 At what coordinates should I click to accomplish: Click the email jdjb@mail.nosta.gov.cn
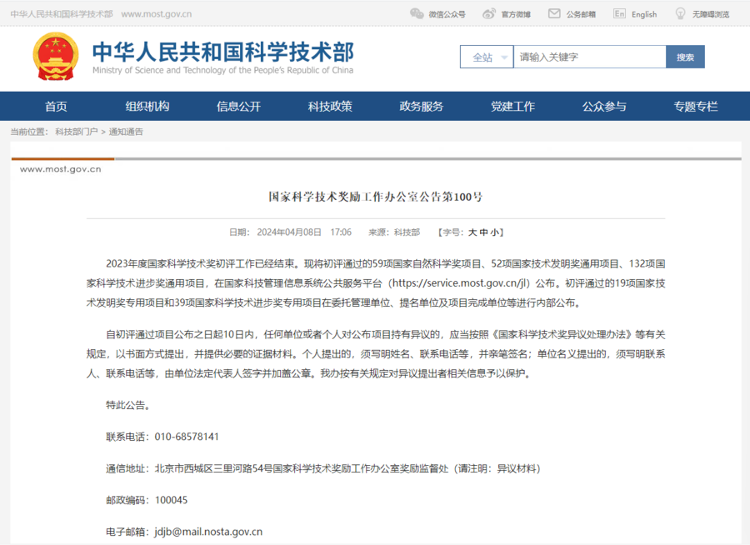(208, 532)
